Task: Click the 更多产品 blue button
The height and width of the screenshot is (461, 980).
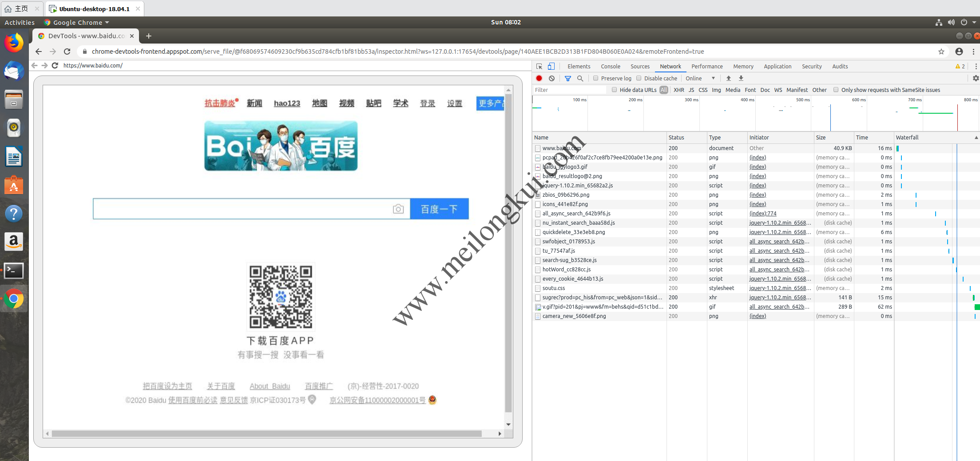Action: click(490, 103)
